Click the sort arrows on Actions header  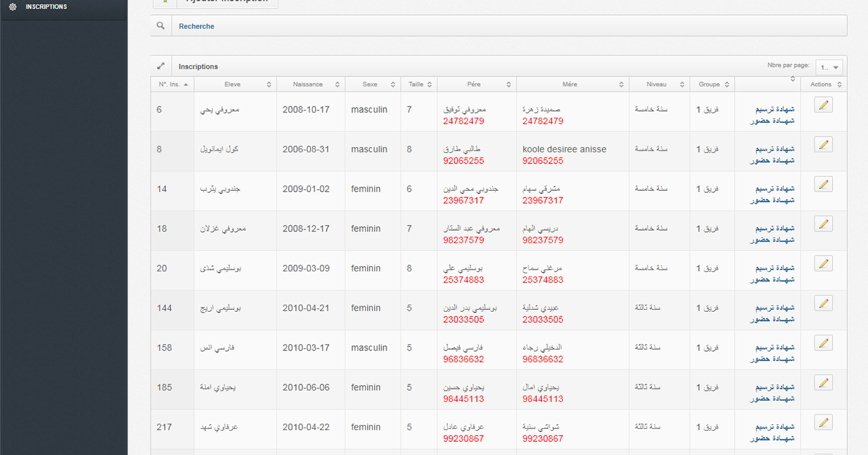(x=839, y=84)
